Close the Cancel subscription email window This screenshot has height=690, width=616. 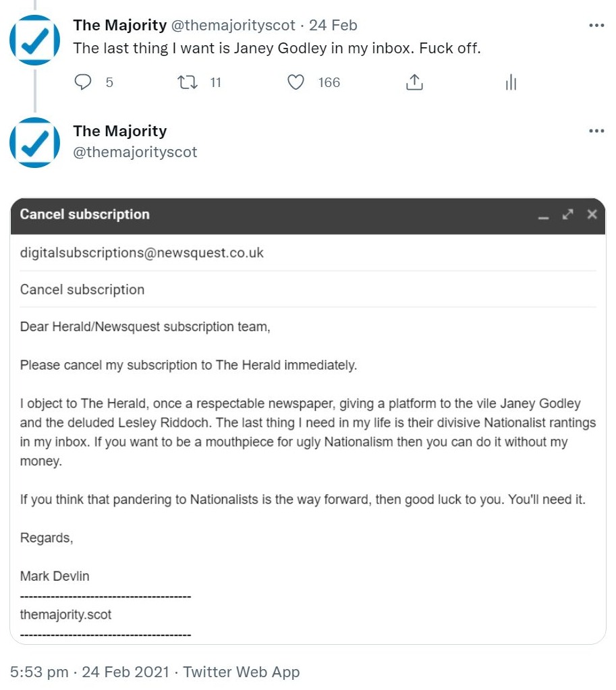(x=592, y=214)
